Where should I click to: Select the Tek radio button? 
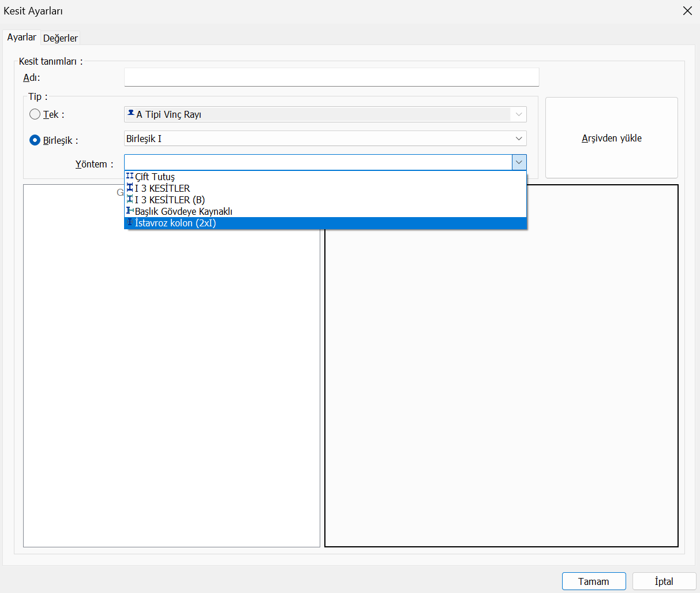point(35,114)
